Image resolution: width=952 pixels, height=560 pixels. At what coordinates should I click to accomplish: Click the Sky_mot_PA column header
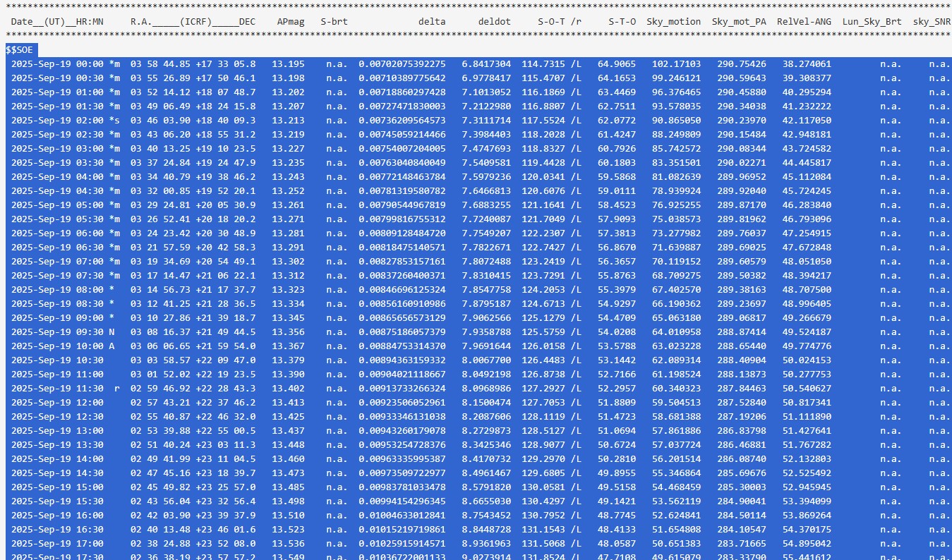click(739, 22)
